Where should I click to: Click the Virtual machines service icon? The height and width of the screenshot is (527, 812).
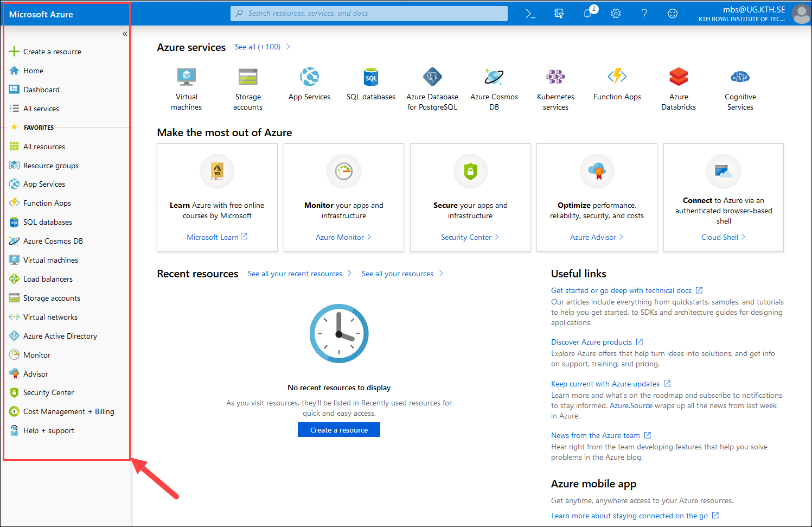[x=186, y=77]
